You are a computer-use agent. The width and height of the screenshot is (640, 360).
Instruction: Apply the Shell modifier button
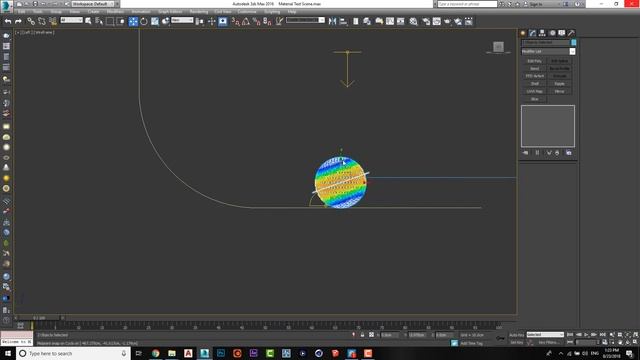(534, 84)
